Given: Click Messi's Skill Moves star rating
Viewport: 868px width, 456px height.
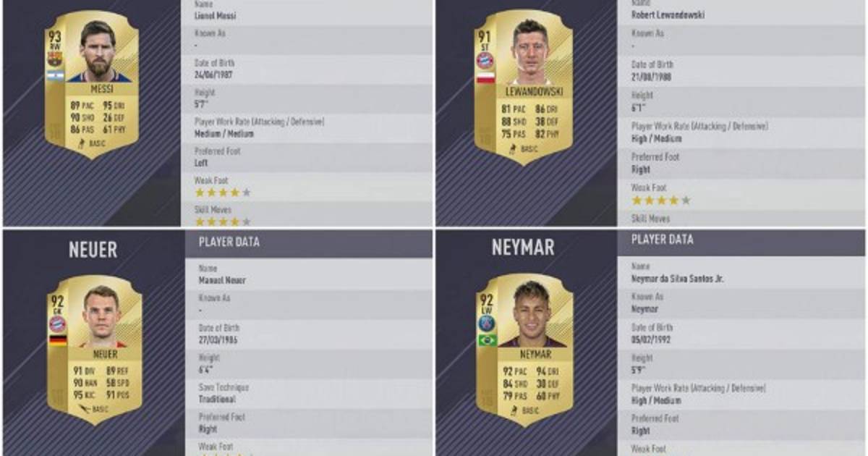Looking at the screenshot, I should pos(223,221).
